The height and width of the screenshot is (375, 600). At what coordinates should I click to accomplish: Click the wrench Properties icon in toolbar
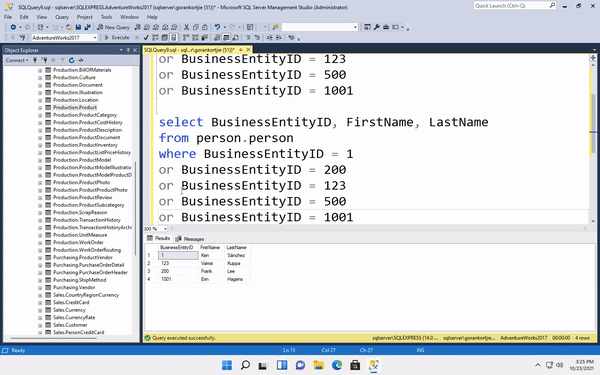tap(377, 27)
